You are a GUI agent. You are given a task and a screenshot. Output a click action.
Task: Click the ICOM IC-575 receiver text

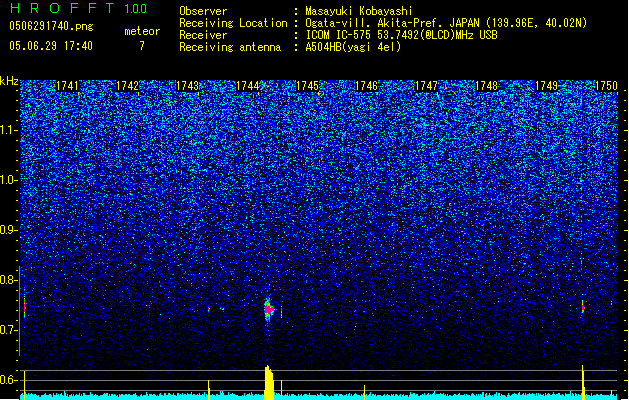coord(401,35)
